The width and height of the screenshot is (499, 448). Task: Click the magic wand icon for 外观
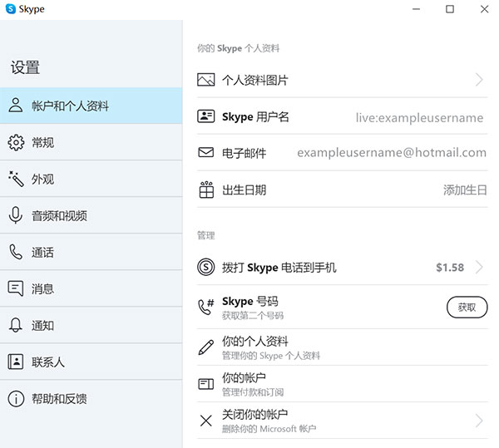tap(16, 179)
